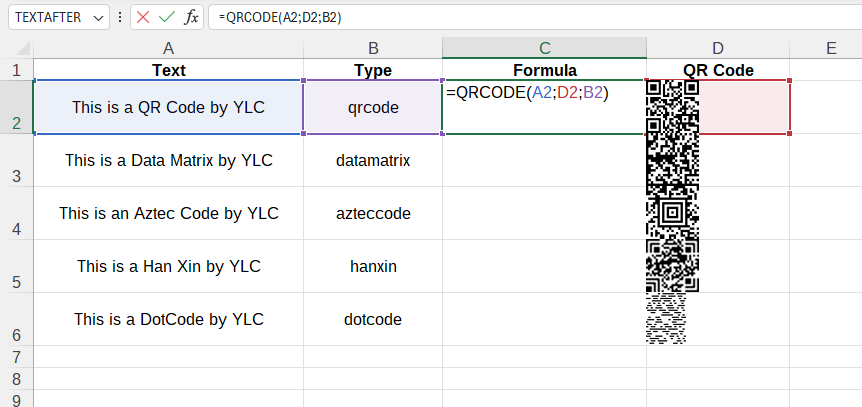Click cell containing 'This is a Han Xin by YLC'
862x407 pixels.
168,266
